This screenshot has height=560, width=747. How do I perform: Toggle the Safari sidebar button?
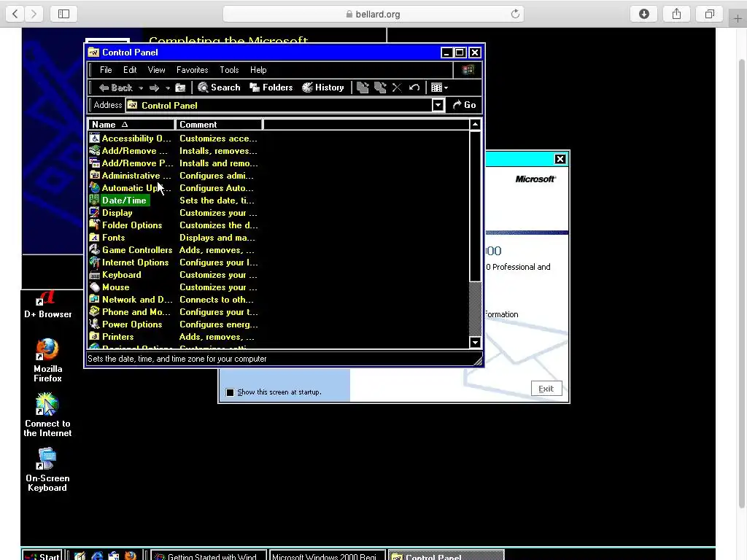coord(64,14)
